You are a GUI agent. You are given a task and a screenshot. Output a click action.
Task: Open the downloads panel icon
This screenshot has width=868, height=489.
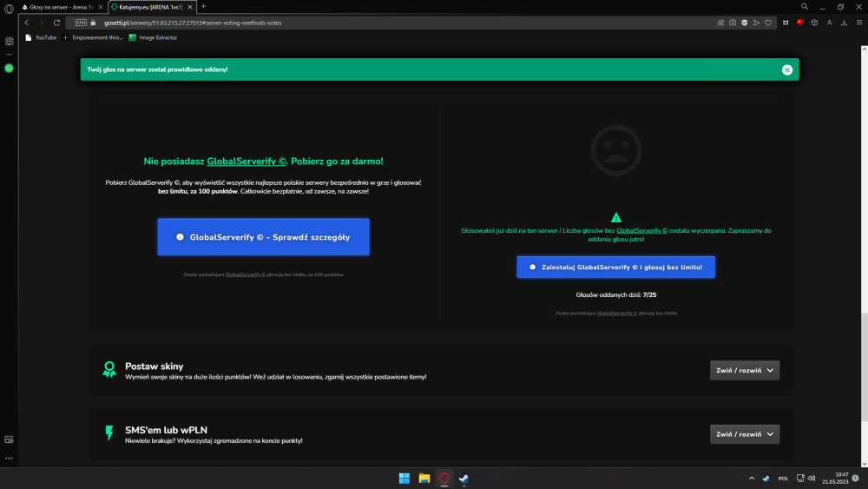point(845,23)
